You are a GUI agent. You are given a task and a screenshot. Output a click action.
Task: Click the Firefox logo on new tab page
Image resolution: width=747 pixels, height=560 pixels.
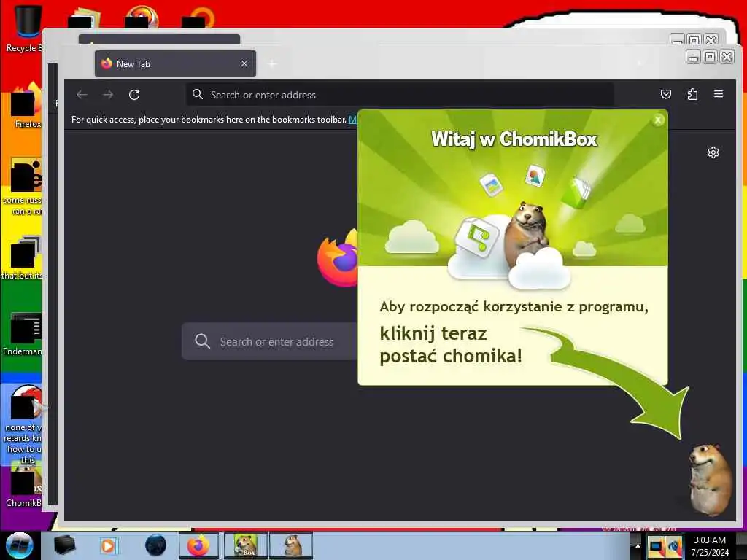[x=338, y=259]
